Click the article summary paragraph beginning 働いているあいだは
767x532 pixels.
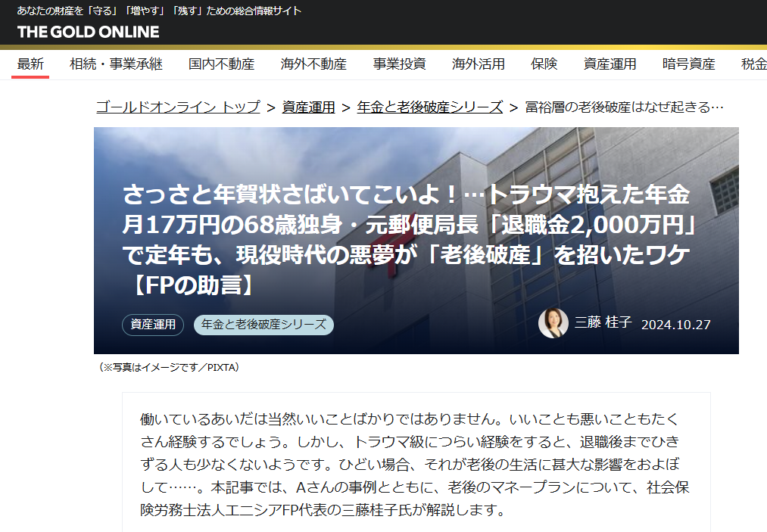pos(416,465)
